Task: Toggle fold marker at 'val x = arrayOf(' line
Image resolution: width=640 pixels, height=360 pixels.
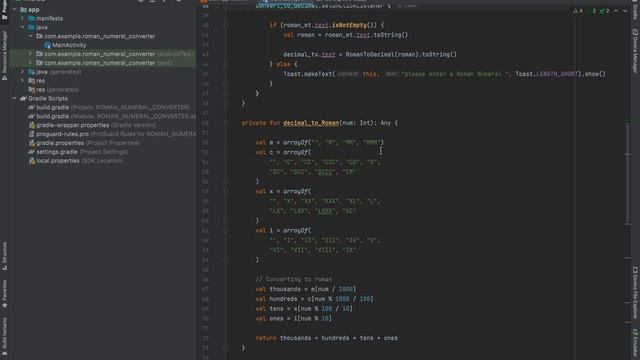Action: pos(226,191)
